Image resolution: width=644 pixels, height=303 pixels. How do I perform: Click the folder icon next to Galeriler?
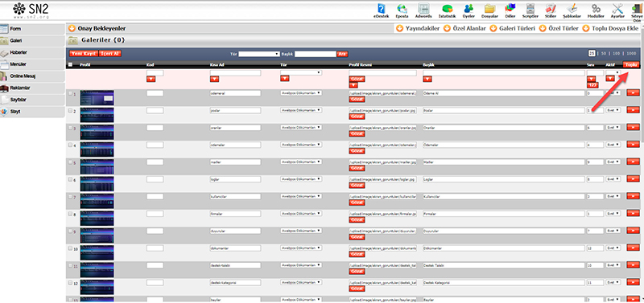pyautogui.click(x=72, y=40)
